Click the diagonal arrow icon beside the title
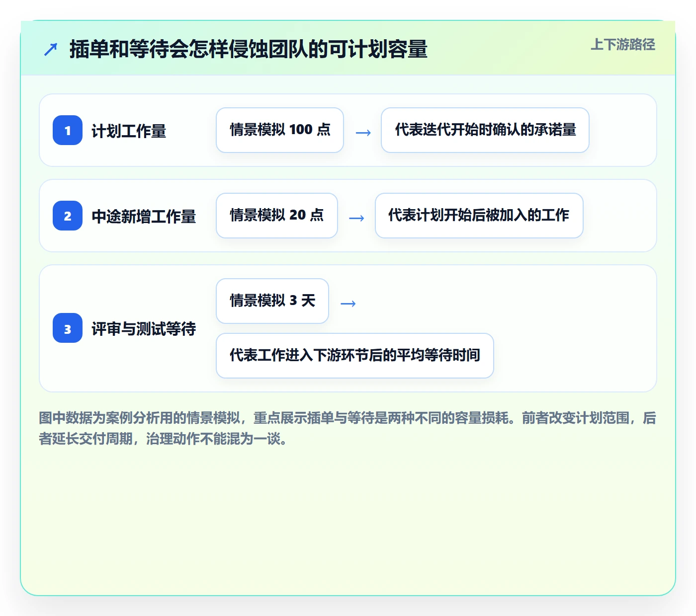This screenshot has height=616, width=696. (51, 49)
